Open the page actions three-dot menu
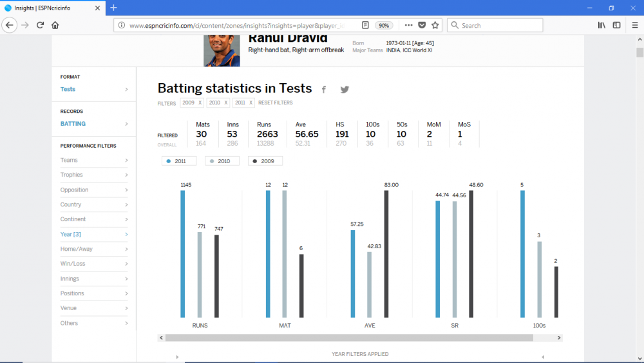 [x=408, y=25]
